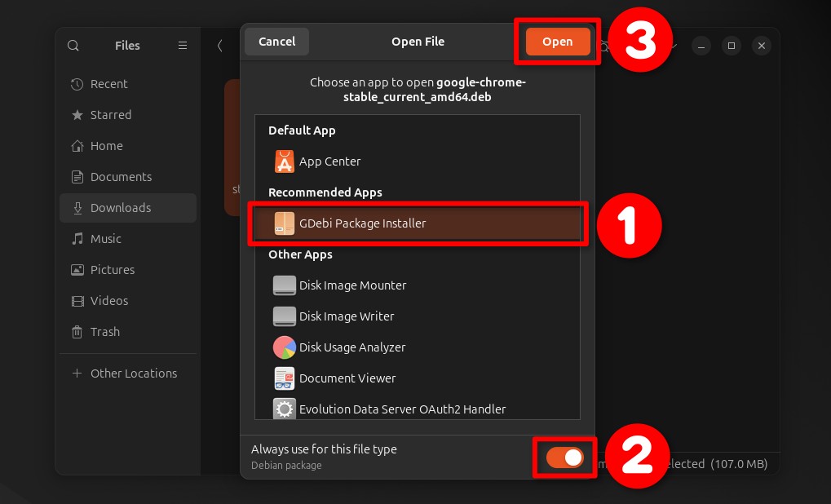Click the Videos film icon
This screenshot has height=504, width=831.
[x=77, y=301]
